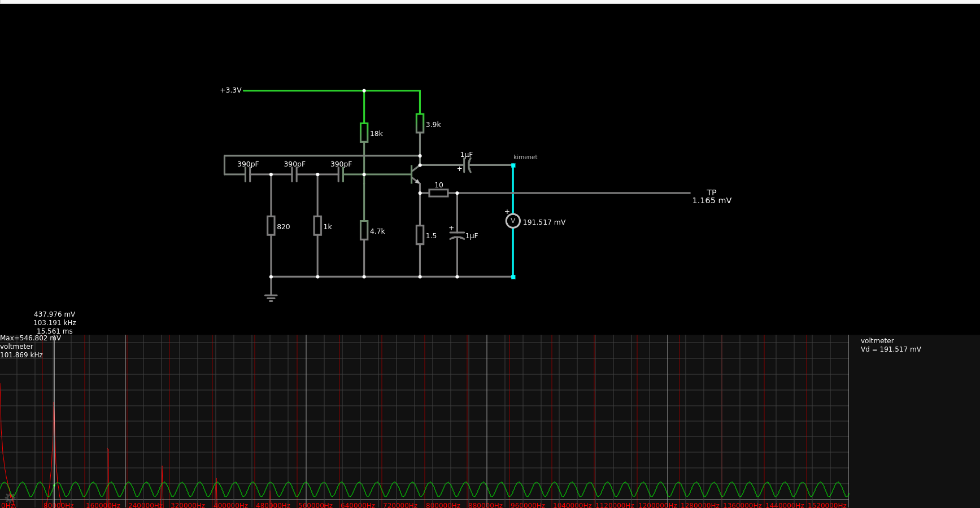Click the 960000Hz axis label
Image resolution: width=980 pixels, height=508 pixels.
528,505
